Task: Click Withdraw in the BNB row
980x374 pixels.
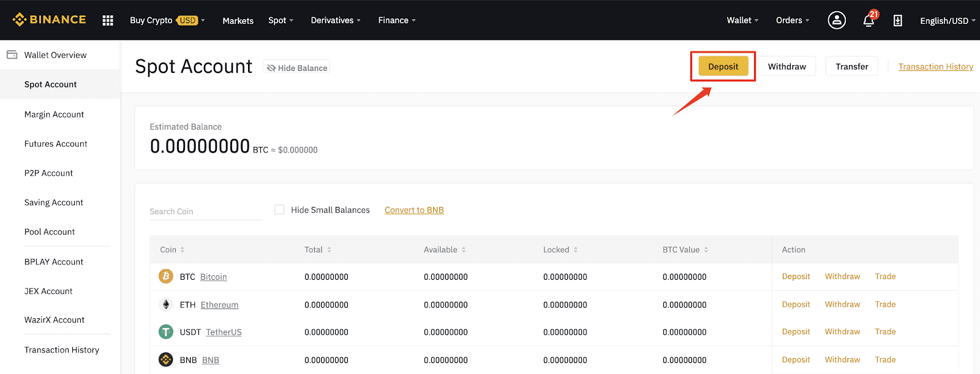Action: click(842, 360)
